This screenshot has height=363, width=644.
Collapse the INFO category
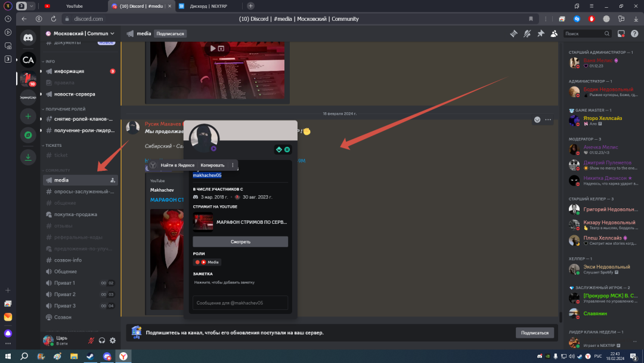[48, 61]
